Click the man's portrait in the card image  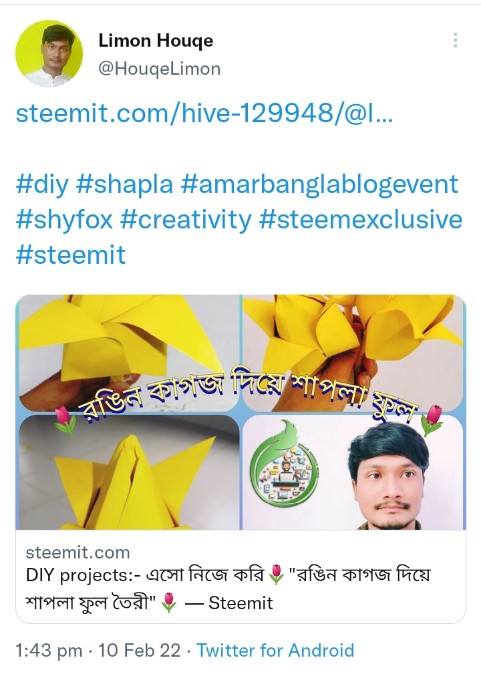click(x=389, y=476)
